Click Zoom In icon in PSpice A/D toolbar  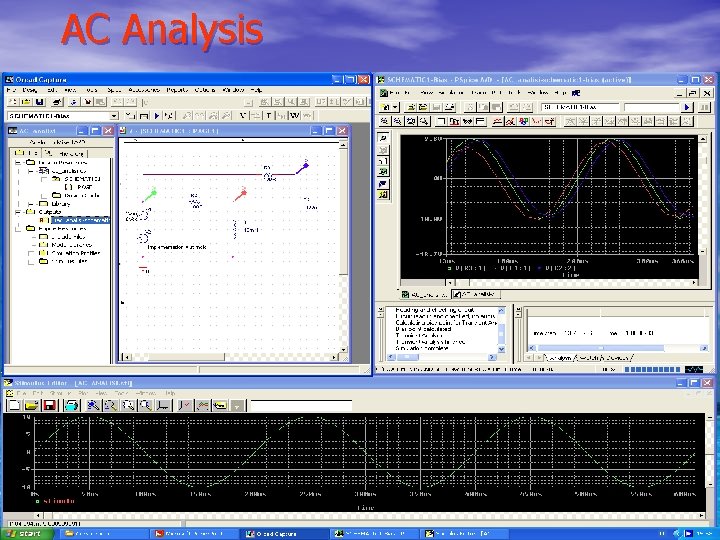tap(384, 121)
